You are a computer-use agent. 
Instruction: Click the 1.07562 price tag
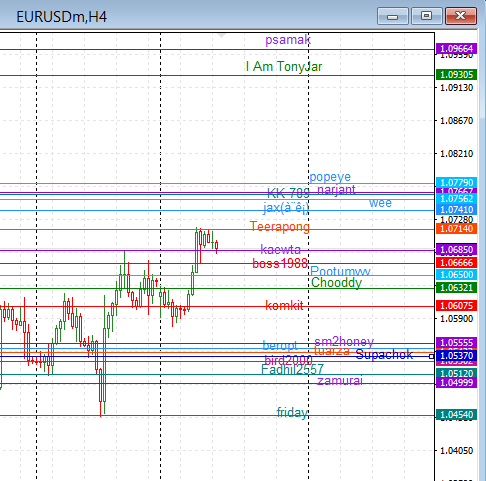[456, 199]
